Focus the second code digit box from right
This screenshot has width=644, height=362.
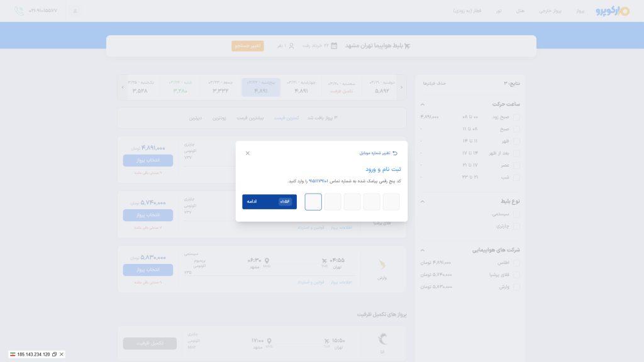pos(372,202)
